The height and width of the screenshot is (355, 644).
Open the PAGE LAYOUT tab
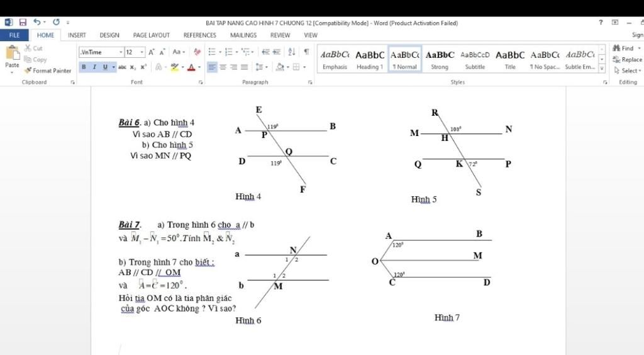coord(151,35)
